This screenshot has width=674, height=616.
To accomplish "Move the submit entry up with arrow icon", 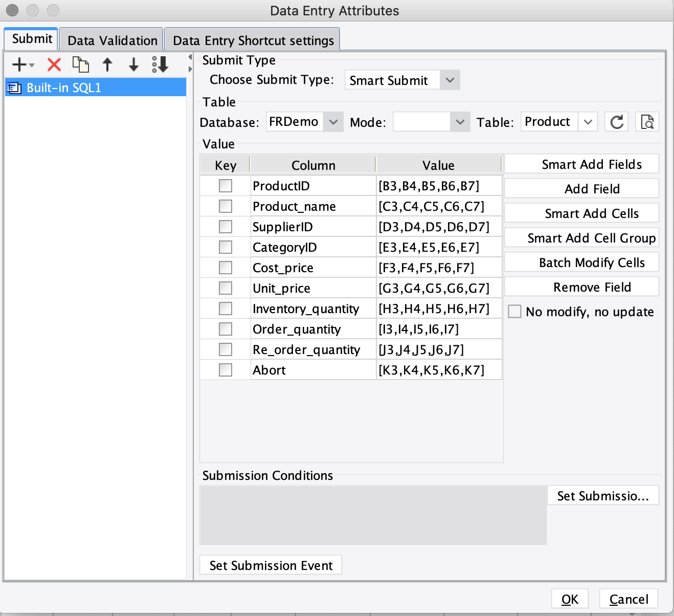I will click(107, 64).
